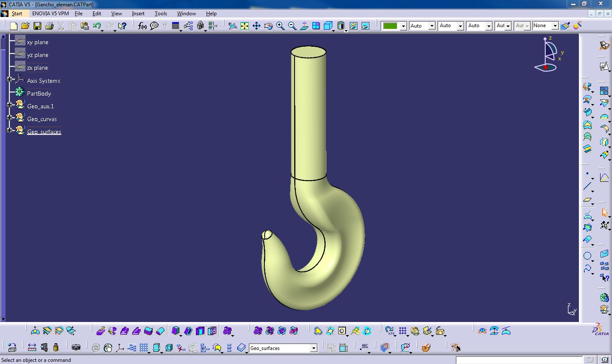
Task: Select the xy plane in tree
Action: click(38, 42)
